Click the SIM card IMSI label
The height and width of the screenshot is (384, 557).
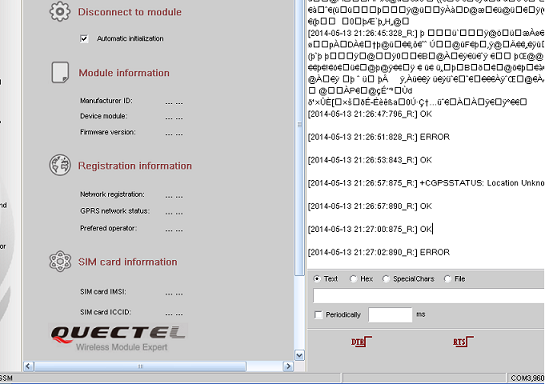pyautogui.click(x=103, y=292)
